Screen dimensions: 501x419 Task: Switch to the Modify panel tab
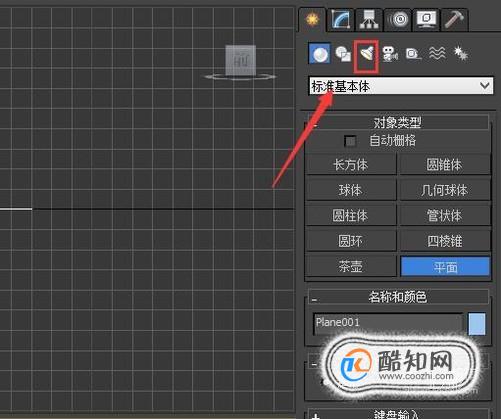tap(341, 19)
